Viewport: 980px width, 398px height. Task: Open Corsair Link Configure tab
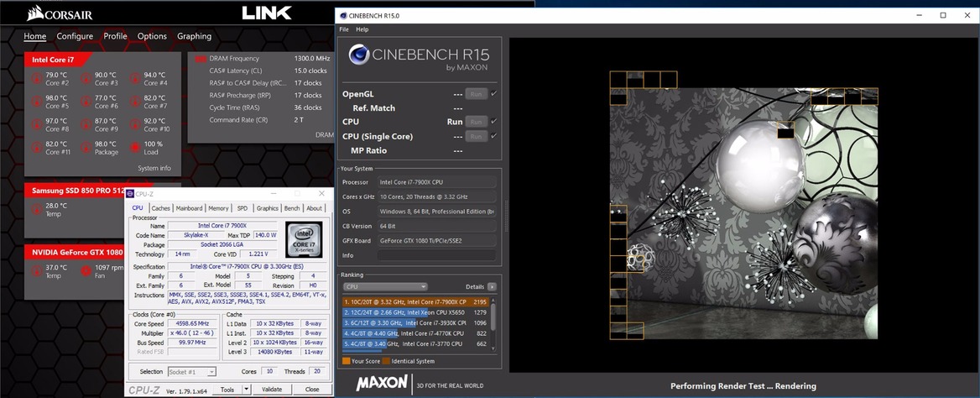[x=75, y=36]
